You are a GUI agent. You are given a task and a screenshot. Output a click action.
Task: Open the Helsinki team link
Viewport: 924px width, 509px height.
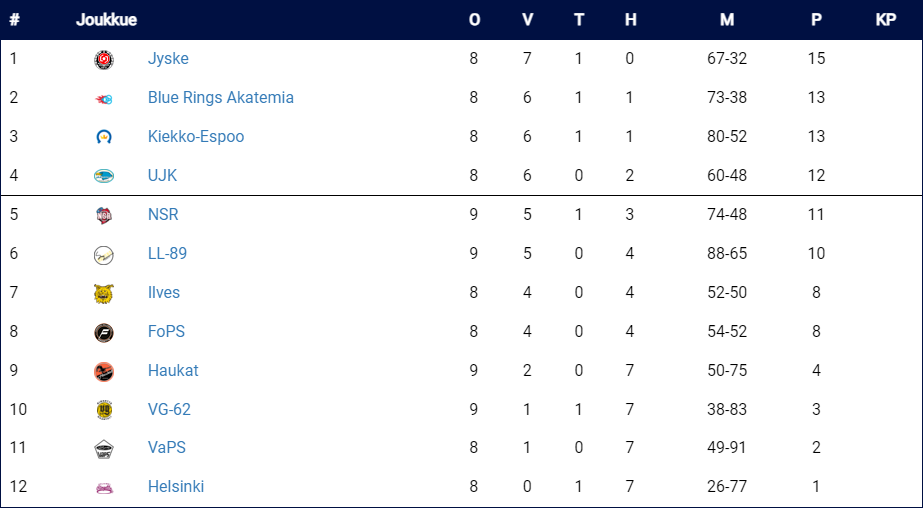(176, 487)
